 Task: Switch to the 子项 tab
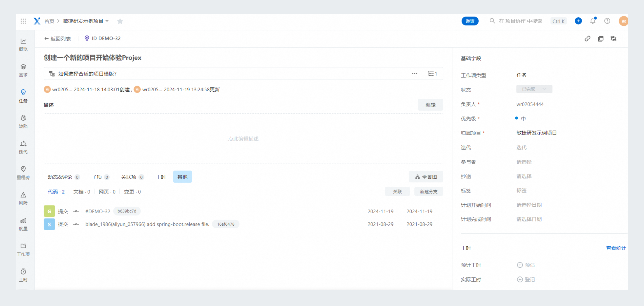click(100, 177)
